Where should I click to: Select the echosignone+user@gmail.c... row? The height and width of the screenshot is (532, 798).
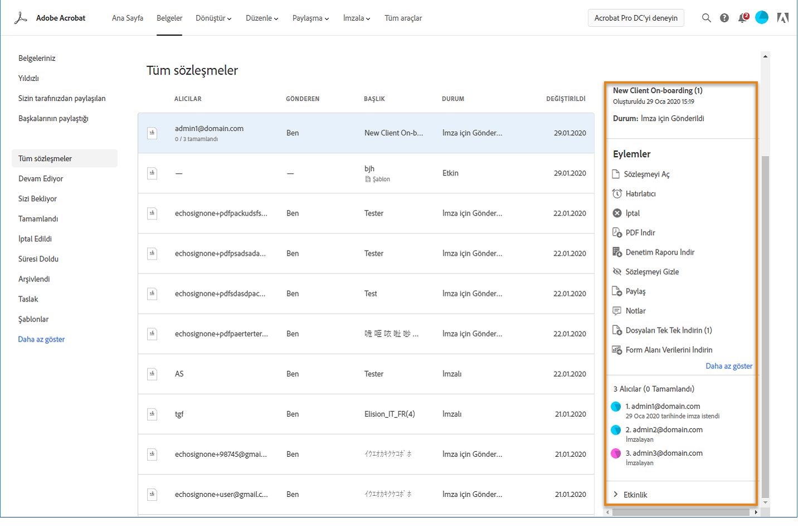(x=366, y=494)
